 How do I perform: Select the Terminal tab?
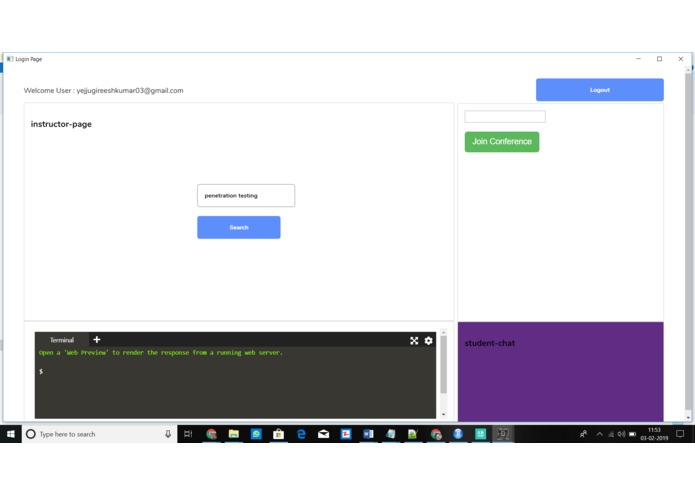tap(62, 340)
